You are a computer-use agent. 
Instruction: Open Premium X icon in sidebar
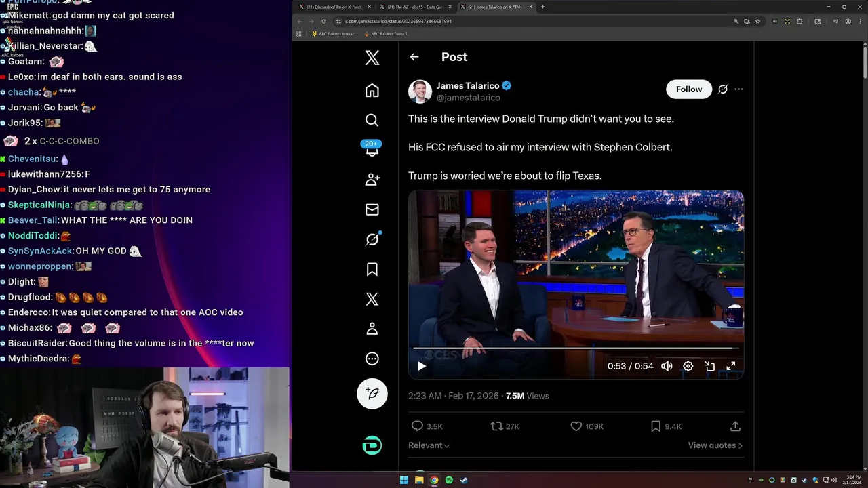coord(372,299)
